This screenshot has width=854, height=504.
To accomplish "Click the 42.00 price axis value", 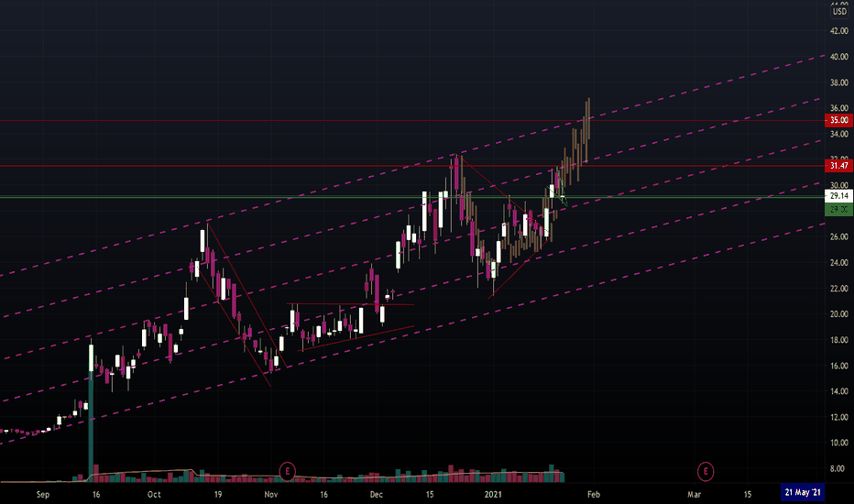I will pyautogui.click(x=838, y=31).
